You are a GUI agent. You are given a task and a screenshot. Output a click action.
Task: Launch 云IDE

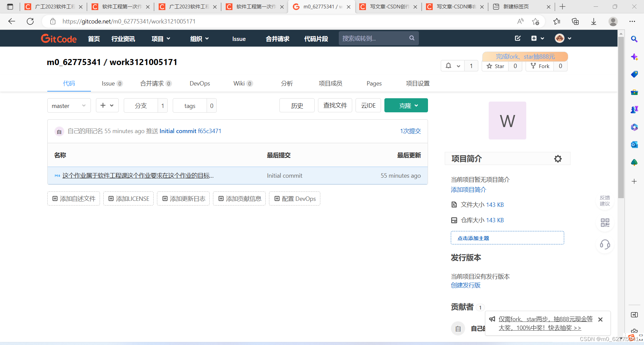[368, 105]
